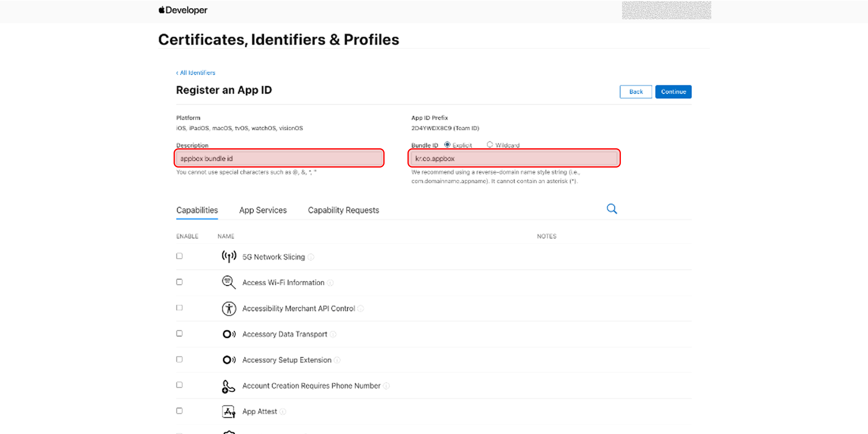Open info tooltip for Accessory Setup Extension
This screenshot has width=868, height=434.
[337, 360]
